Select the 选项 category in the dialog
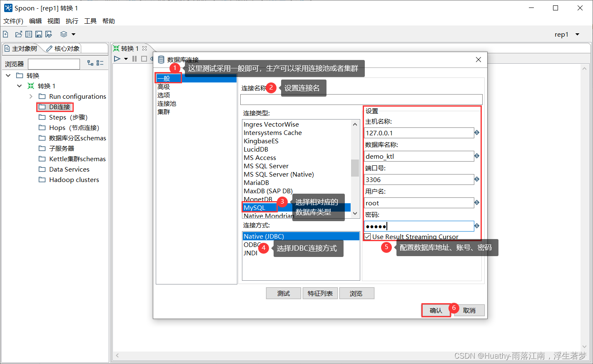The width and height of the screenshot is (593, 364). pyautogui.click(x=164, y=95)
